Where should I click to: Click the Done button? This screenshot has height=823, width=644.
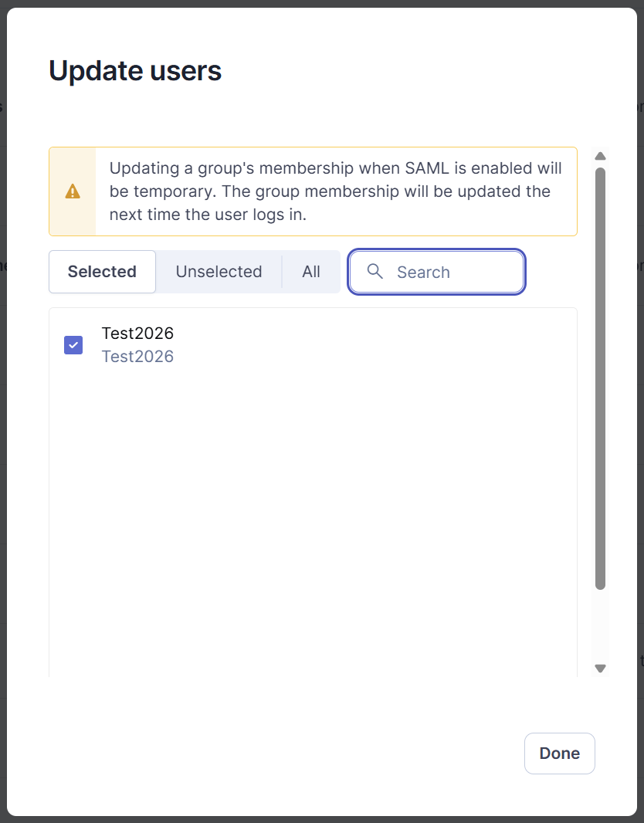pos(560,754)
